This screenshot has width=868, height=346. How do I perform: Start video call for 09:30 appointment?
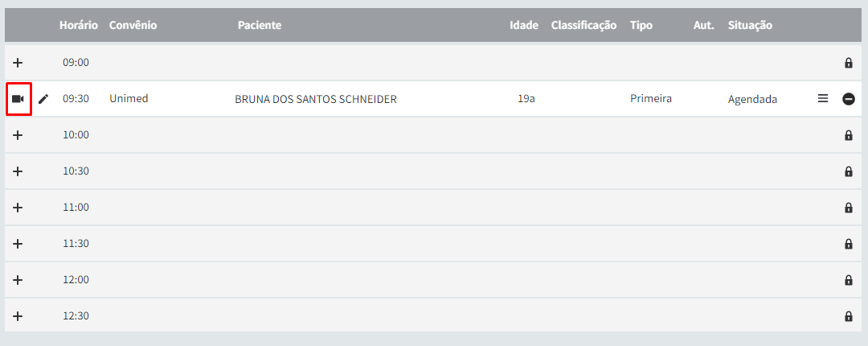[18, 99]
